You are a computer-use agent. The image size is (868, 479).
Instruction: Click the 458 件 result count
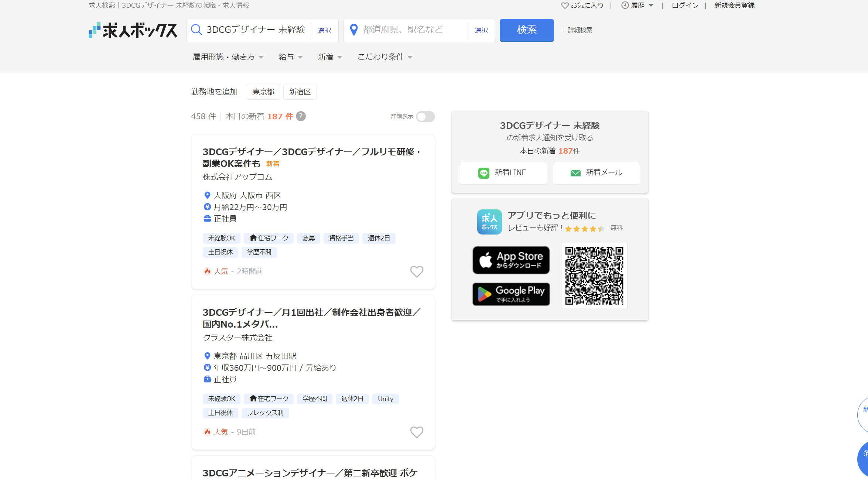[x=204, y=116]
